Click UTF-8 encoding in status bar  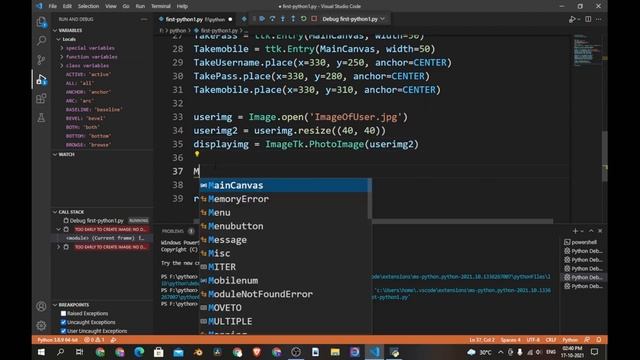pyautogui.click(x=533, y=340)
